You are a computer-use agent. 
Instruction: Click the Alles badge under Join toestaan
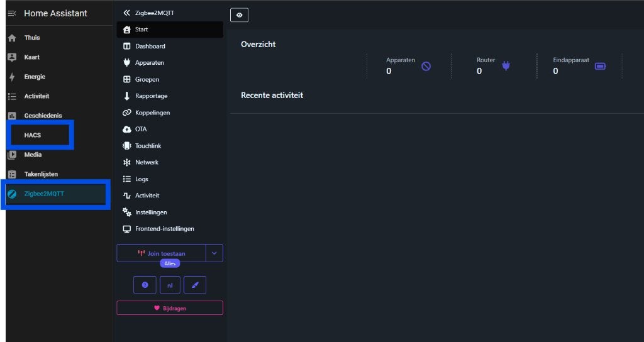pyautogui.click(x=170, y=263)
